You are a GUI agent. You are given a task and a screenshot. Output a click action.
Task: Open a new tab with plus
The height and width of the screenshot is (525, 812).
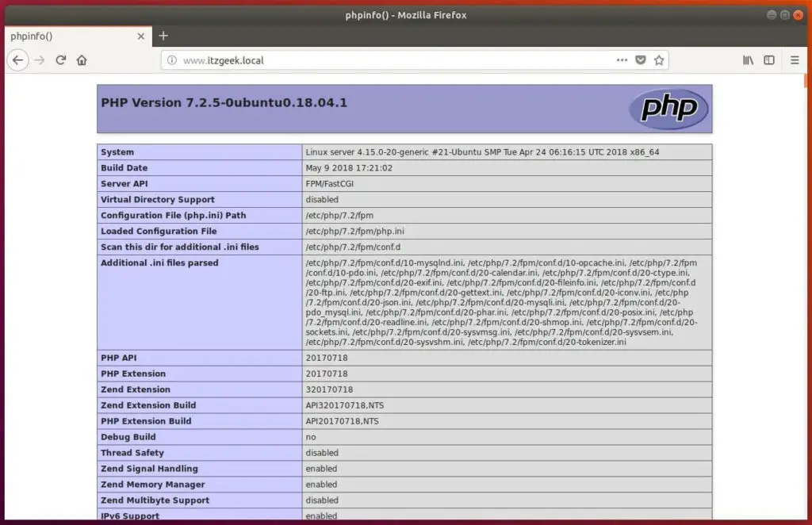click(163, 36)
